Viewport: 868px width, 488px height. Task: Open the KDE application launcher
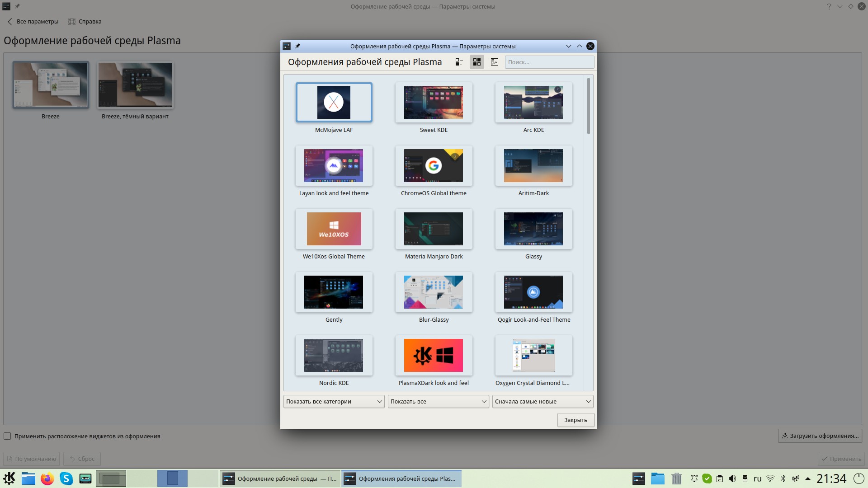tap(9, 479)
